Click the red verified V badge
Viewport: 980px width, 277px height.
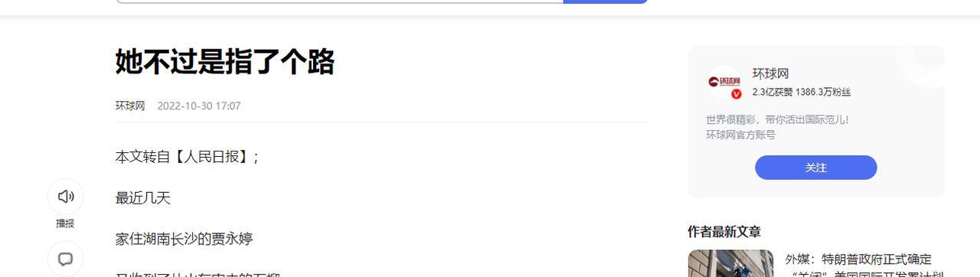tap(736, 94)
